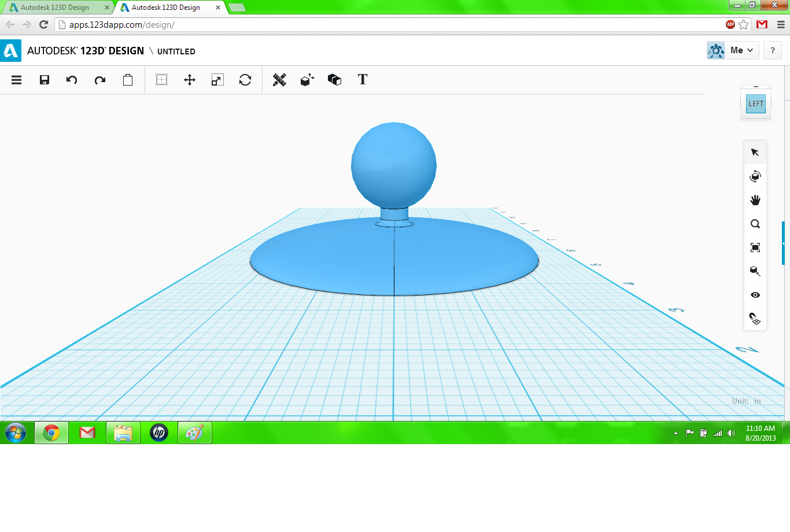Show hidden system tray icons
790x532 pixels.
point(675,433)
